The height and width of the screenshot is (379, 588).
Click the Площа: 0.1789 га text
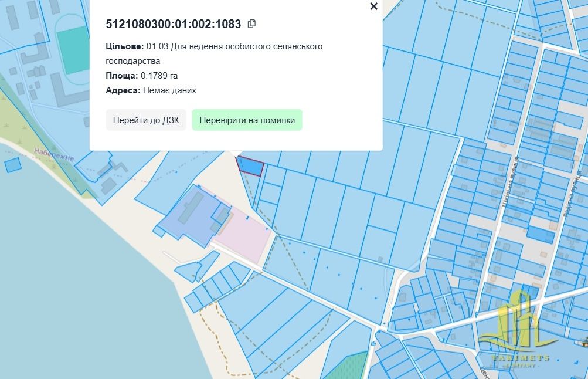pos(142,76)
